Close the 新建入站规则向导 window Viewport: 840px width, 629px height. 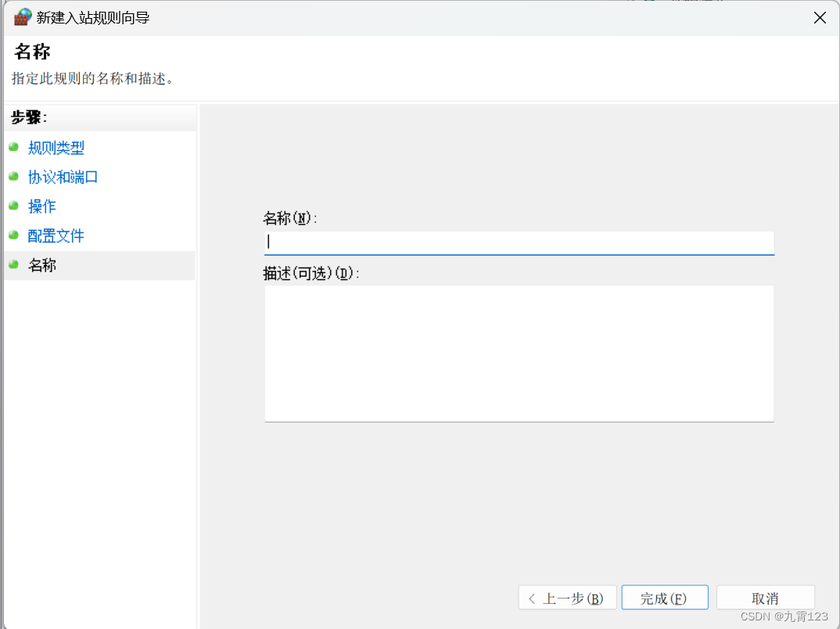tap(820, 18)
